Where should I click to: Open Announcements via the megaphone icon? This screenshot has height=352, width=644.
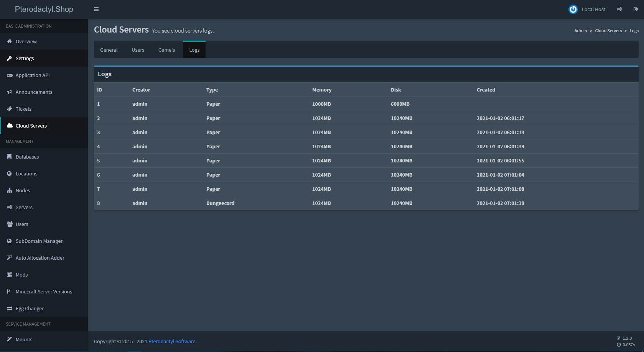(x=10, y=92)
